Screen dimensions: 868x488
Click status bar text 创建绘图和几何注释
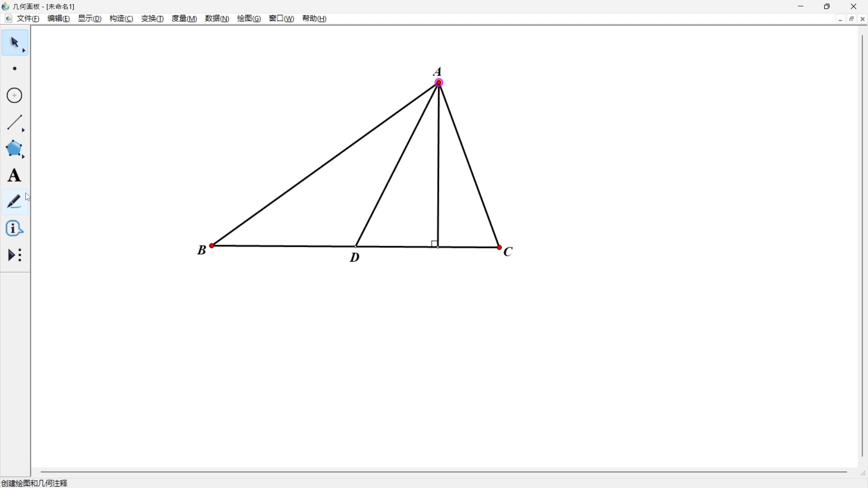coord(35,483)
